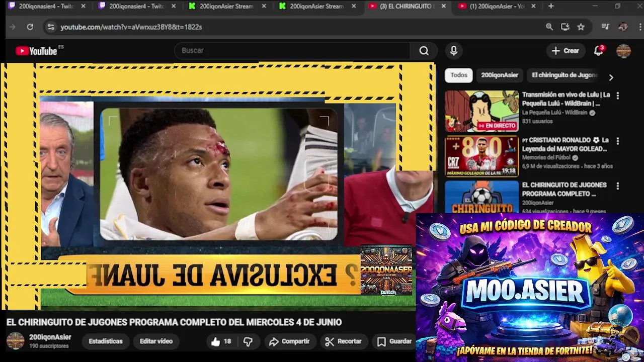Open title Transmisión en vivo de Lulu
The height and width of the screenshot is (362, 644).
566,99
